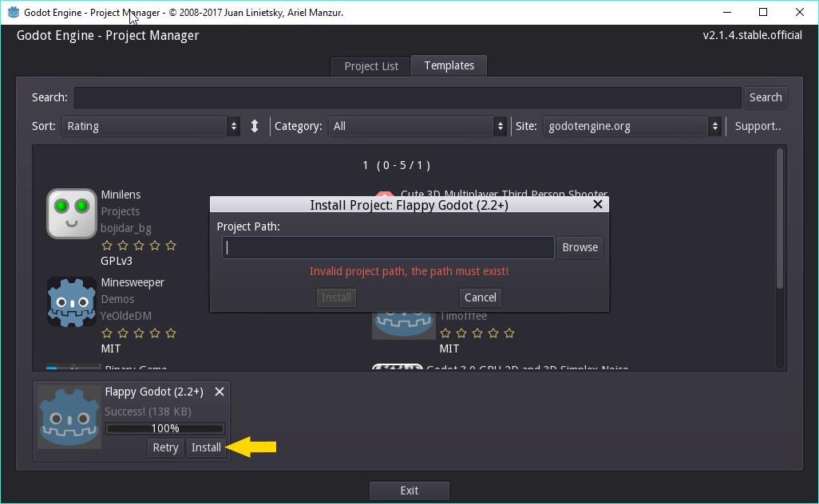Image resolution: width=819 pixels, height=504 pixels.
Task: Open the Site dropdown showing godotengine.org
Action: 632,126
